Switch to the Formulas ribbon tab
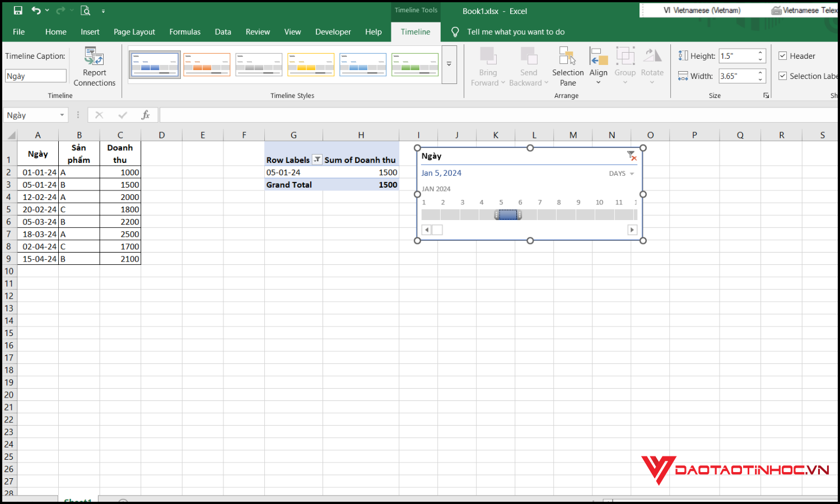Image resolution: width=840 pixels, height=504 pixels. pyautogui.click(x=185, y=32)
